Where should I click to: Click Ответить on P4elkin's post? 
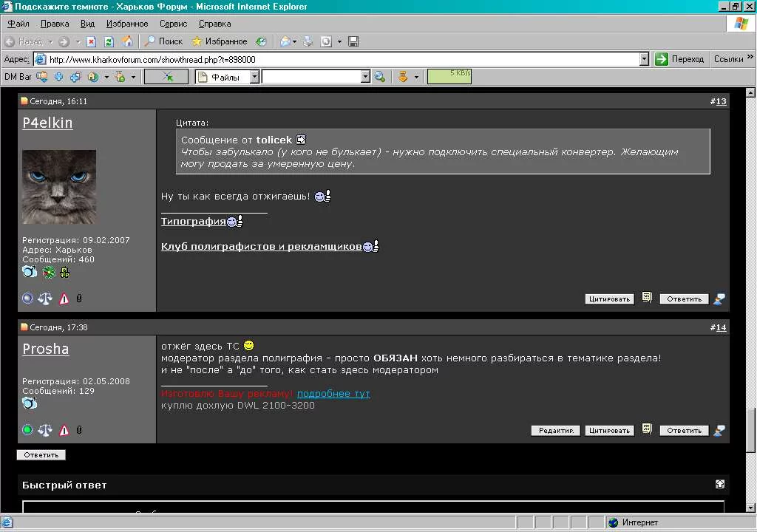coord(684,299)
